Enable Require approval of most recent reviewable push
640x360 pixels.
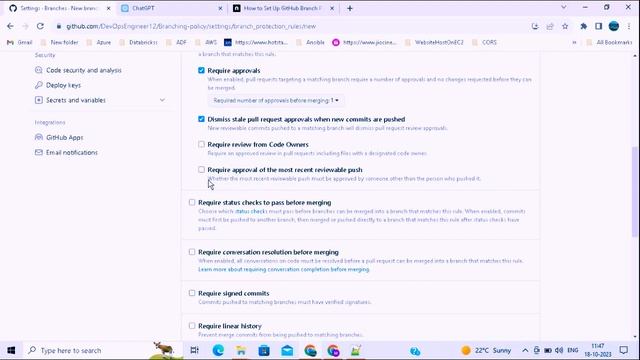[x=201, y=169]
